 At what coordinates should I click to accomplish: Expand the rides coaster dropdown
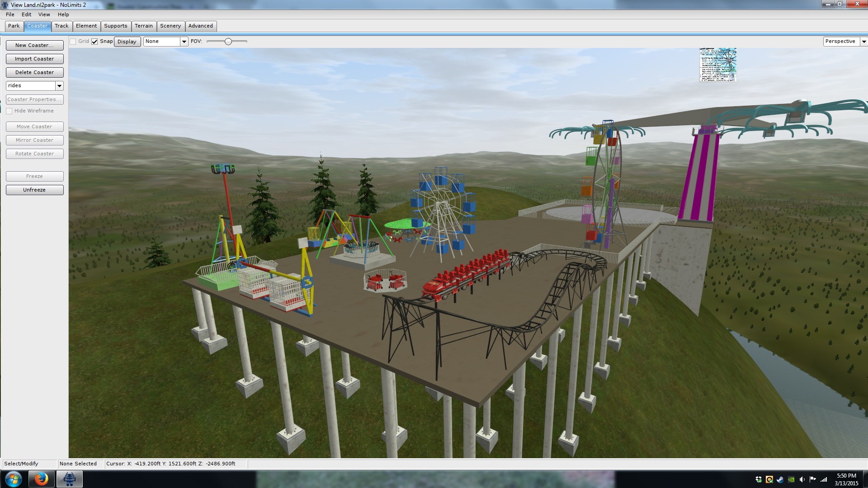click(59, 86)
